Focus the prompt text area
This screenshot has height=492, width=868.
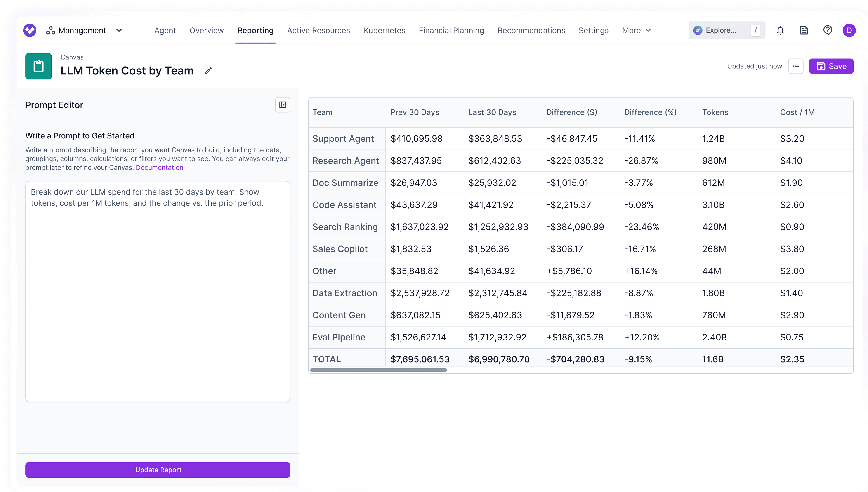click(158, 292)
